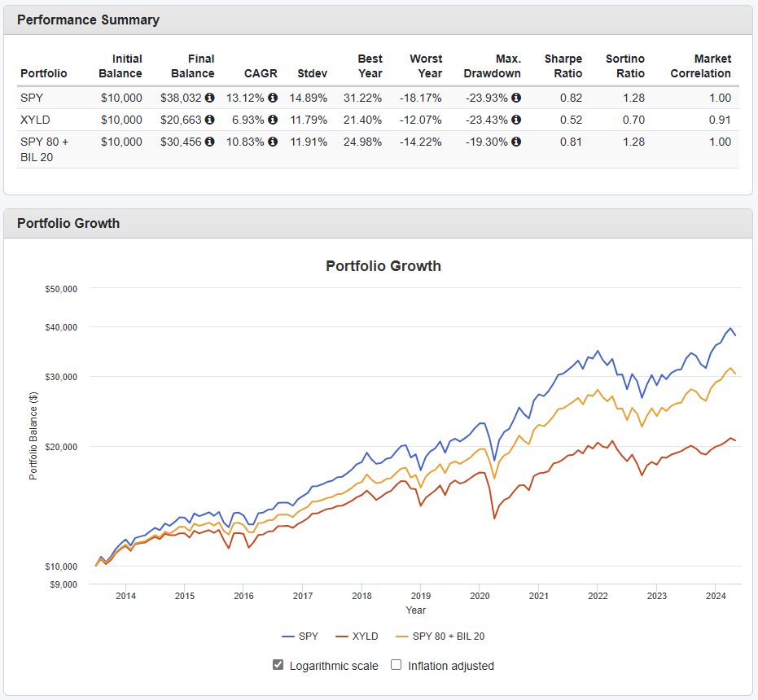Select the SPY portfolio row name
Image resolution: width=758 pixels, height=700 pixels.
tap(32, 98)
